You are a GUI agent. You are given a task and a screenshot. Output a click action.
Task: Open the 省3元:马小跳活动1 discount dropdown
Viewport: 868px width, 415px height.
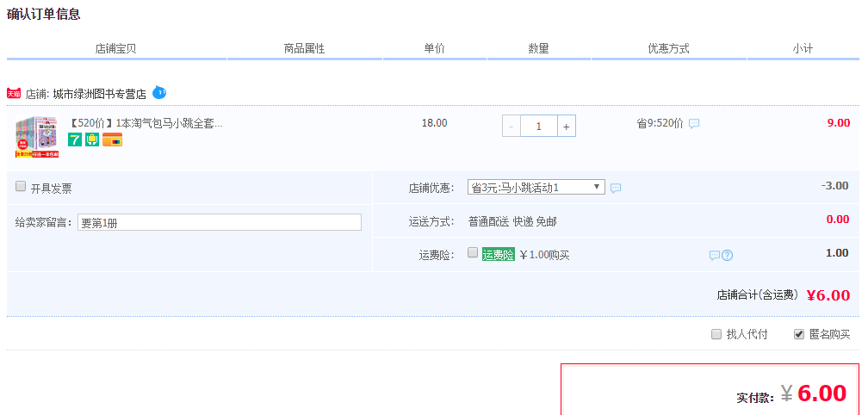(536, 187)
